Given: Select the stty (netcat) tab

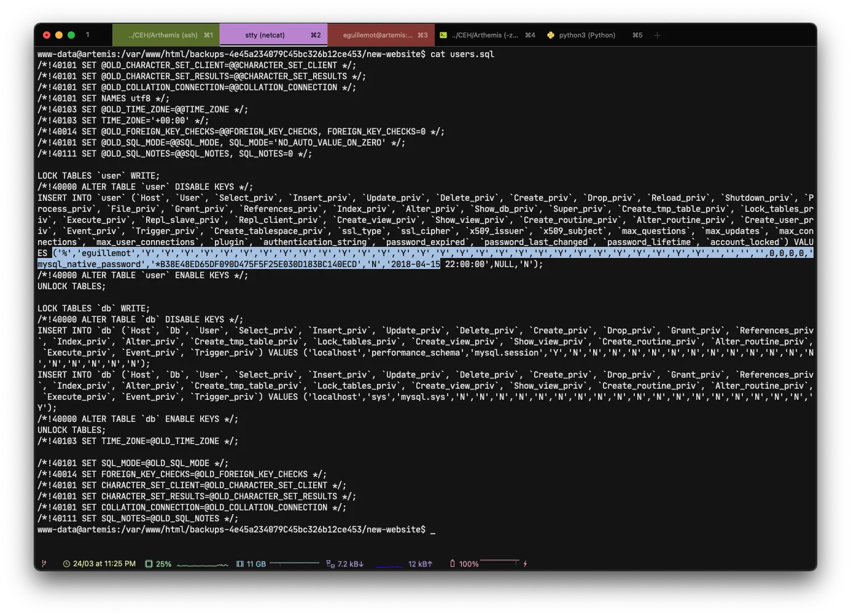Looking at the screenshot, I should click(273, 35).
